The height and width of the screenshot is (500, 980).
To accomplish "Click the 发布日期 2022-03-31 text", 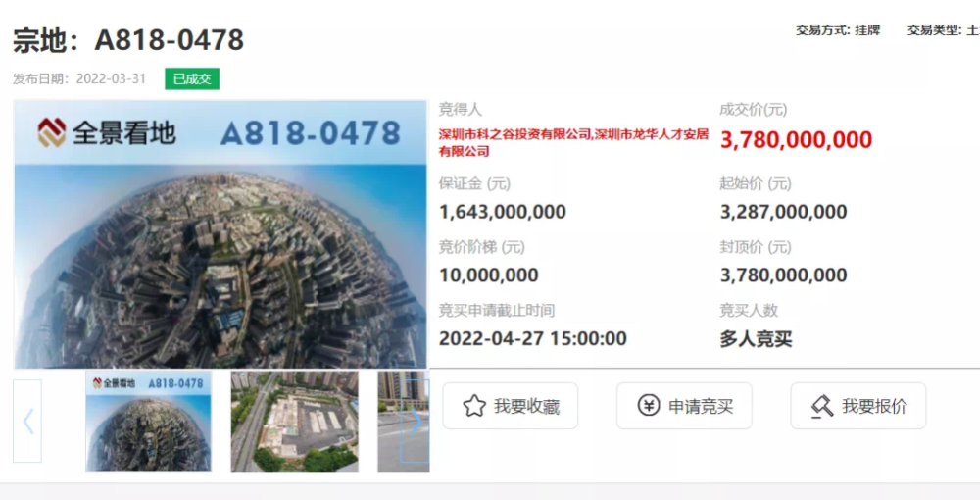I will 79,78.
